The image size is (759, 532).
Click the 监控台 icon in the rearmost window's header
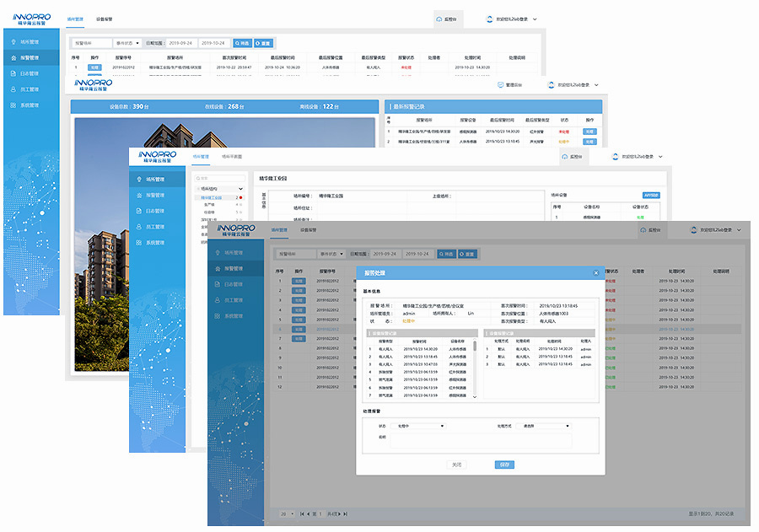tap(439, 19)
